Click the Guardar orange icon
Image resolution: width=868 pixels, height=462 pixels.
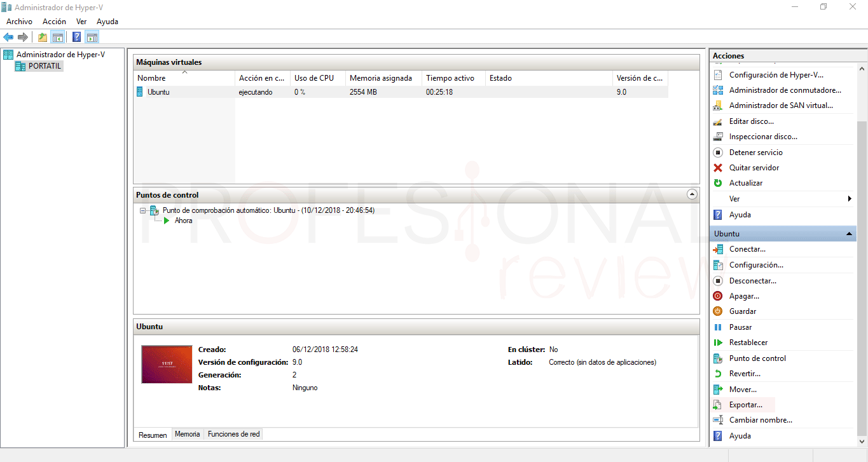tap(718, 311)
